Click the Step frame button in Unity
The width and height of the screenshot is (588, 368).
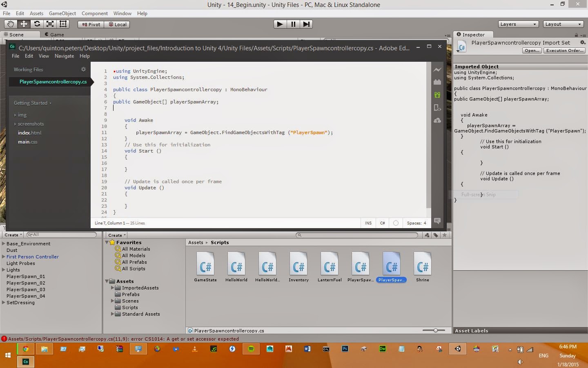point(306,24)
